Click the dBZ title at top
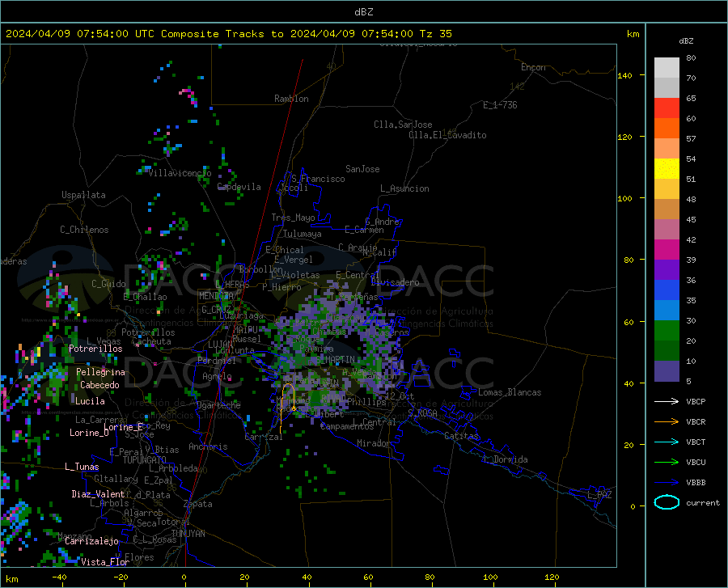The image size is (728, 588). pos(363,12)
